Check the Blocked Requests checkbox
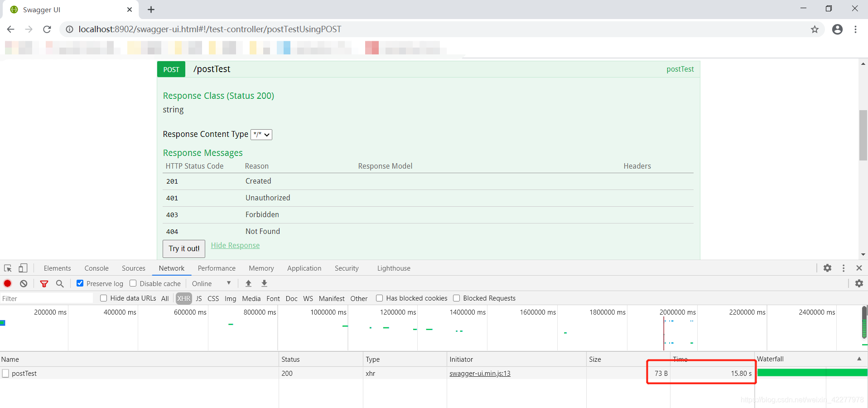Viewport: 868px width, 408px height. click(x=457, y=298)
